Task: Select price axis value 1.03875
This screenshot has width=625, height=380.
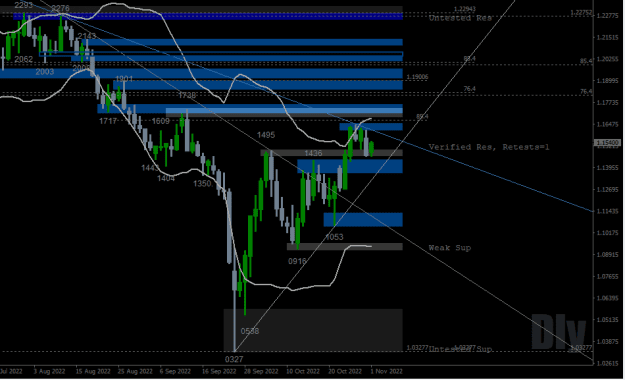Action: point(607,342)
